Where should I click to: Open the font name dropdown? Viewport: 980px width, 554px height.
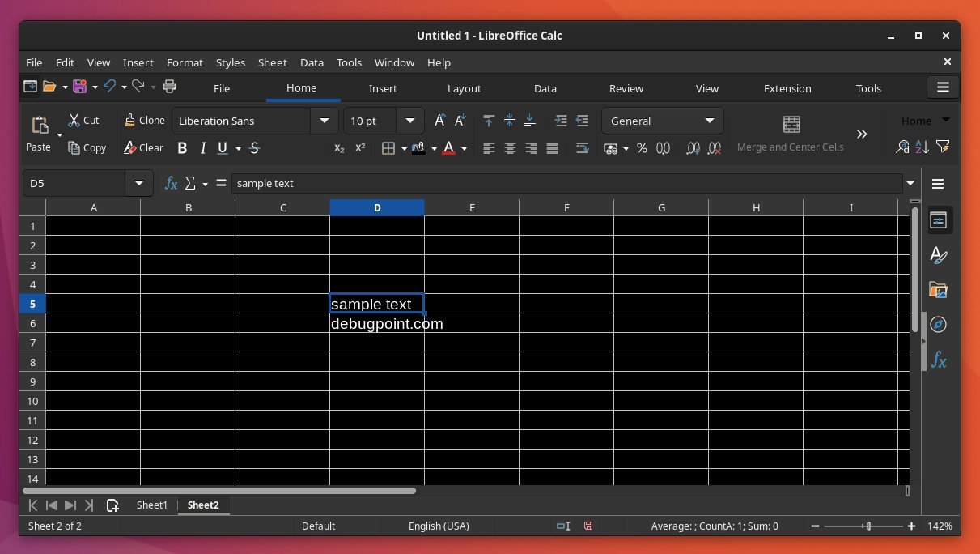click(x=324, y=120)
